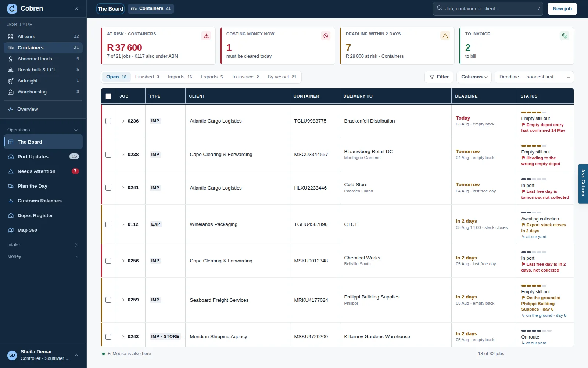Tick the checkbox for job 0236
Viewport: 588px width, 368px height.
[x=108, y=121]
